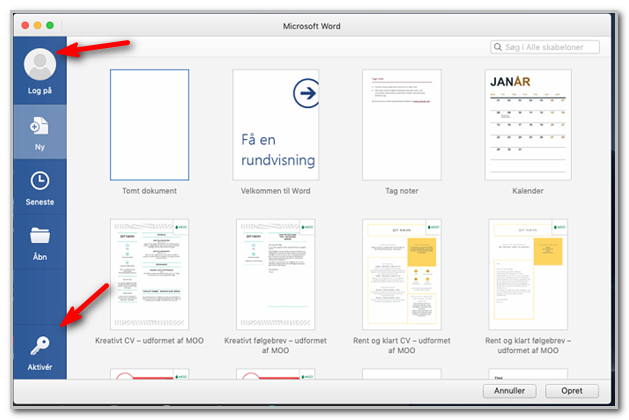
Task: Click the Opret button
Action: coord(572,391)
